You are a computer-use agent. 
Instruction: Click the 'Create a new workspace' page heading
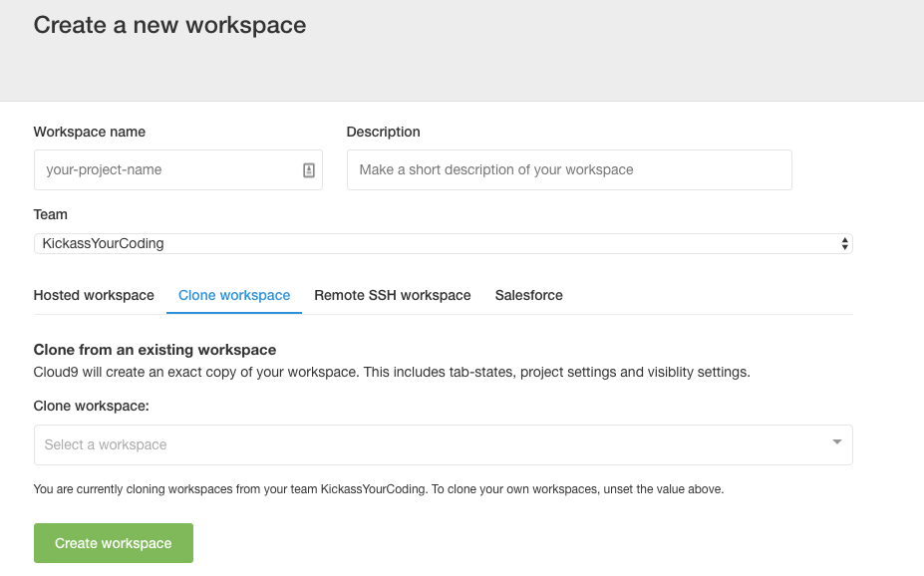169,25
